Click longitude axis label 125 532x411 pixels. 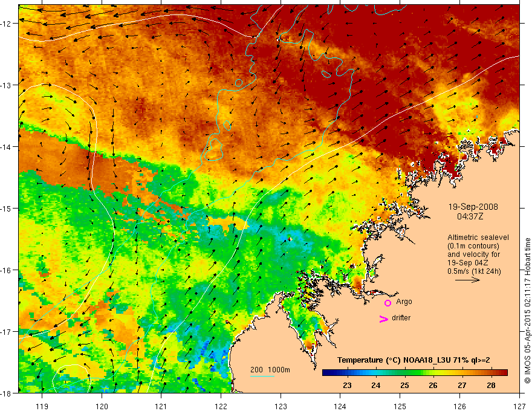tap(400, 406)
